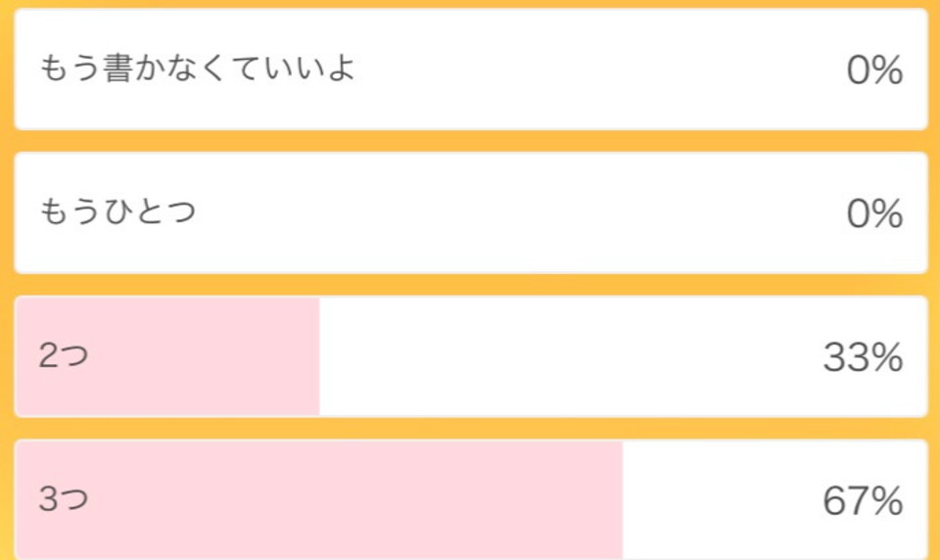Click the 67% result value
This screenshot has width=940, height=560.
tap(863, 501)
